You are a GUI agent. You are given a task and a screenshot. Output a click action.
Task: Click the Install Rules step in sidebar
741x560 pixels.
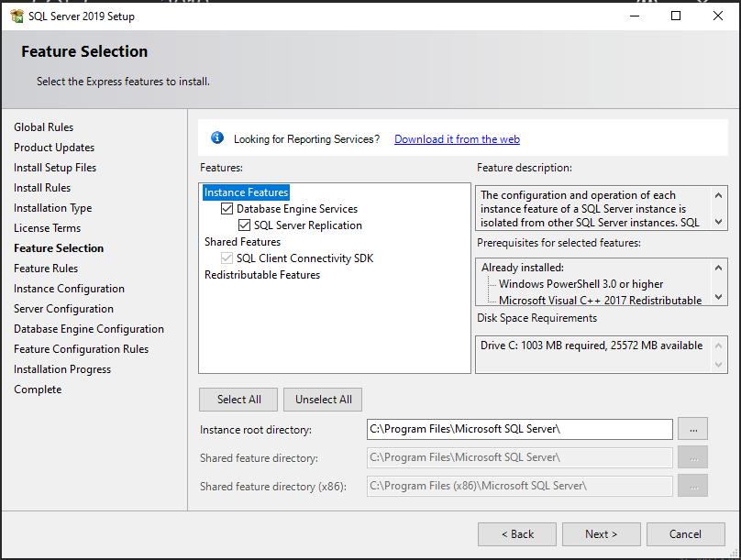[x=42, y=188]
